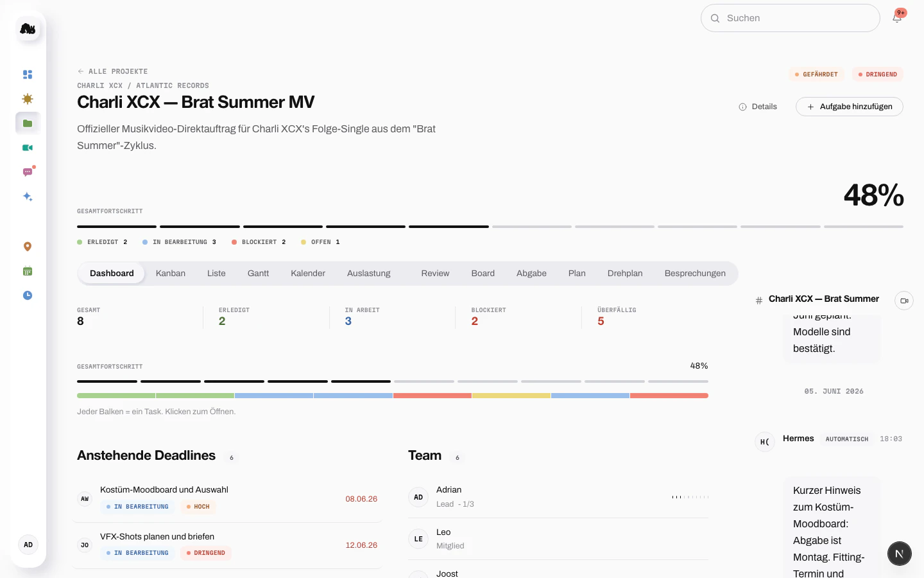Open the blue clock sidebar icon
Image resolution: width=924 pixels, height=578 pixels.
click(28, 295)
